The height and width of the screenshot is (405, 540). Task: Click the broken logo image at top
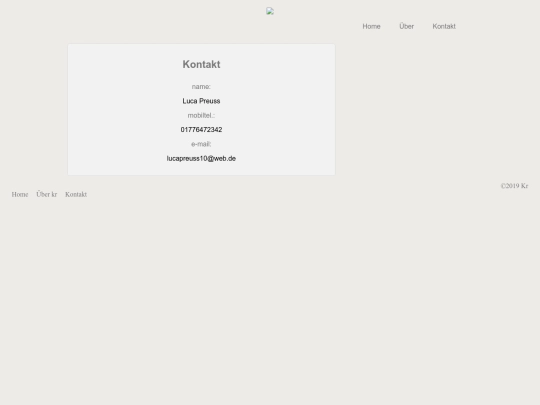270,11
